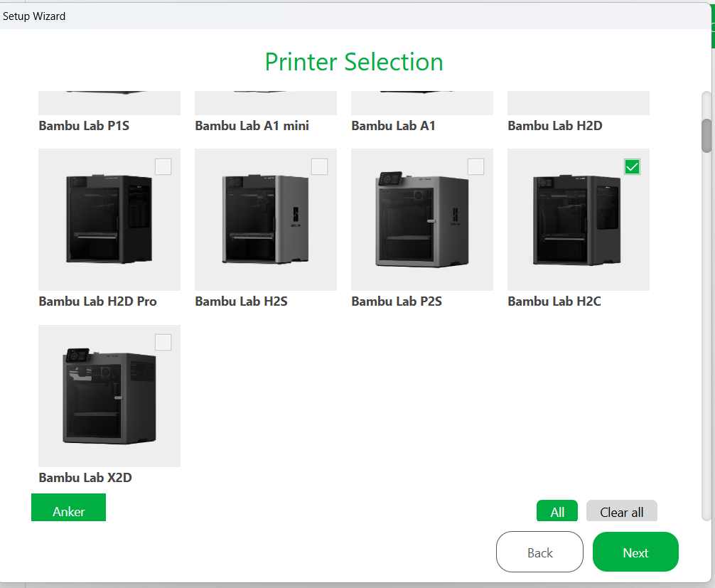Click the Bambu Lab A1 label
The width and height of the screenshot is (715, 588).
pos(393,126)
